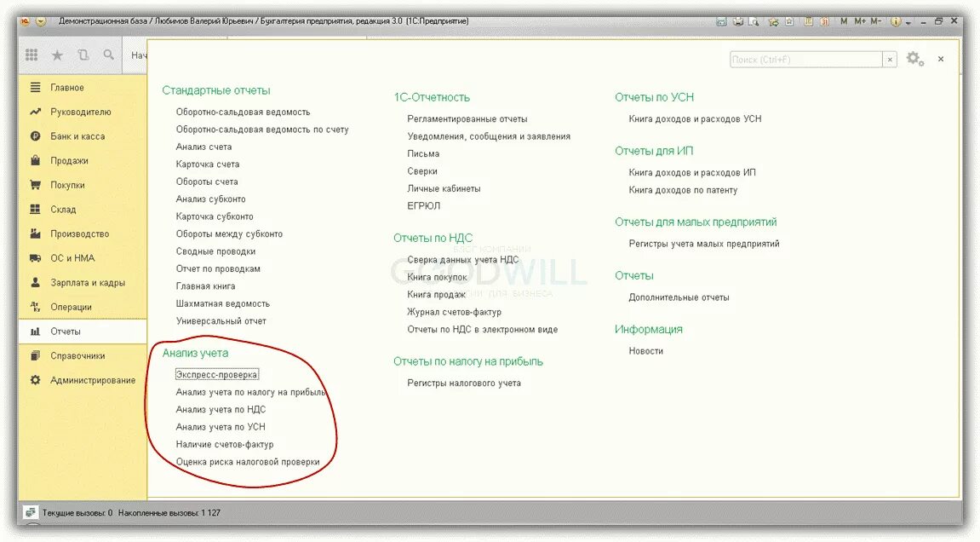Click the Save icon in title bar

721,21
